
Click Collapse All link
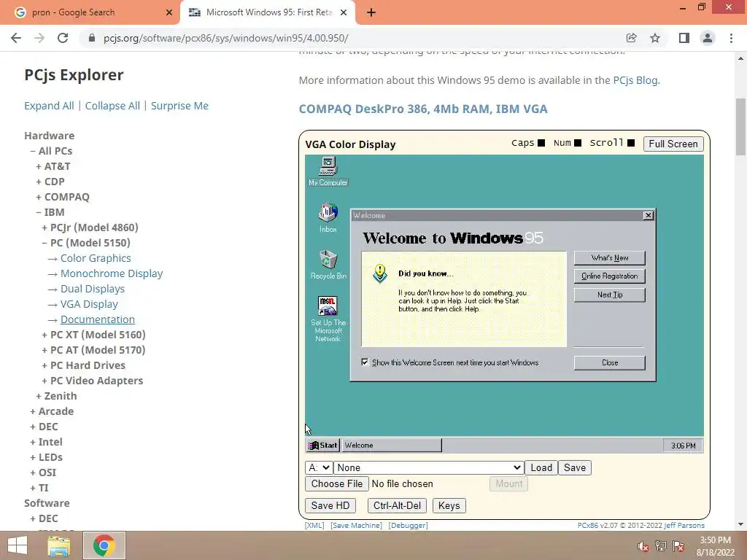[112, 106]
